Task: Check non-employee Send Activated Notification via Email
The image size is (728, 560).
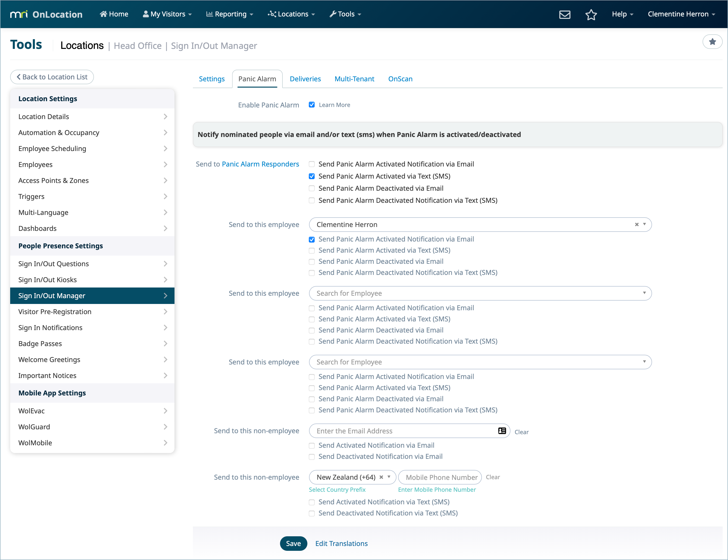Action: click(x=311, y=446)
